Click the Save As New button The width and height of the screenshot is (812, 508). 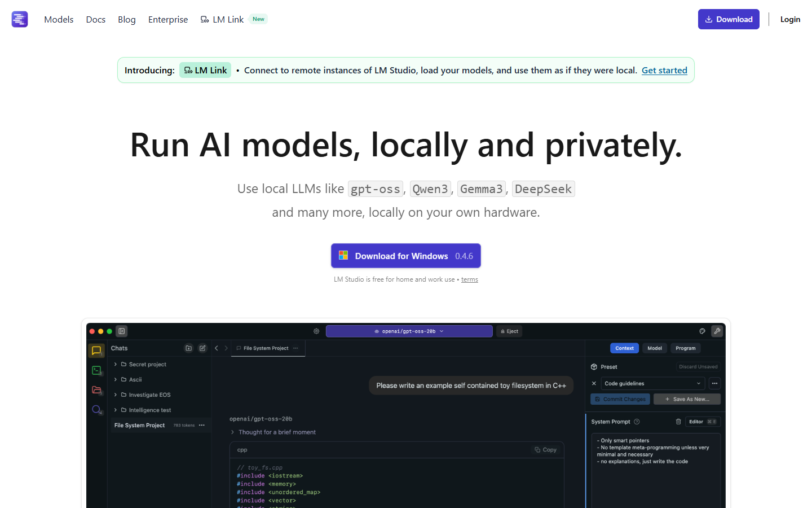(687, 399)
